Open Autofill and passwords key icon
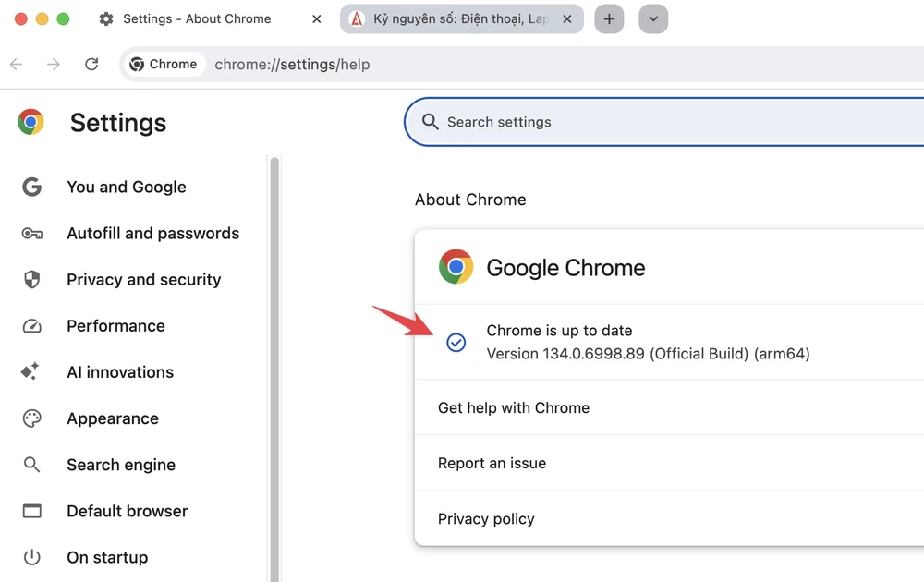Image resolution: width=924 pixels, height=582 pixels. tap(32, 234)
